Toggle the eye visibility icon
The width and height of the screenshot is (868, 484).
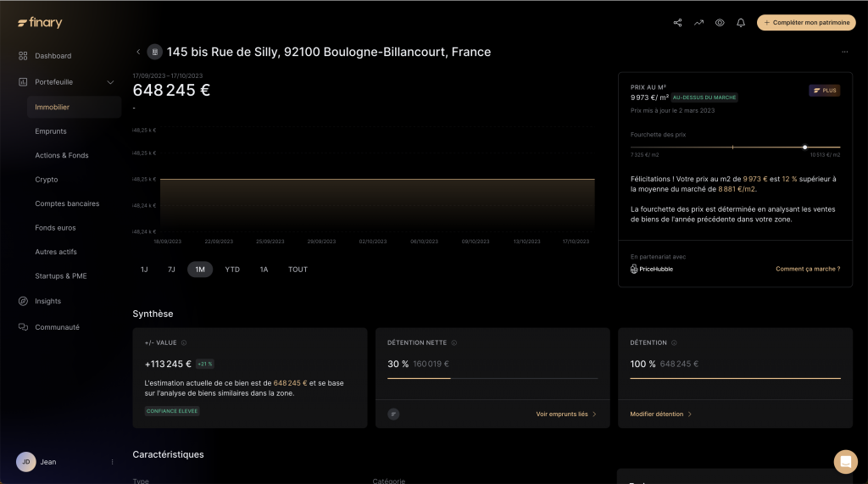[x=720, y=23]
